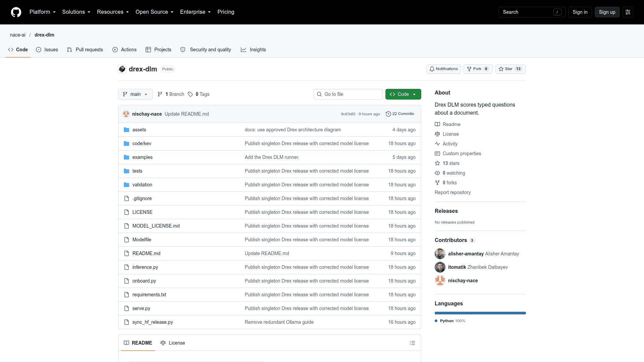This screenshot has width=644, height=362.
Task: Switch to the License tab in README panel
Action: tap(173, 343)
